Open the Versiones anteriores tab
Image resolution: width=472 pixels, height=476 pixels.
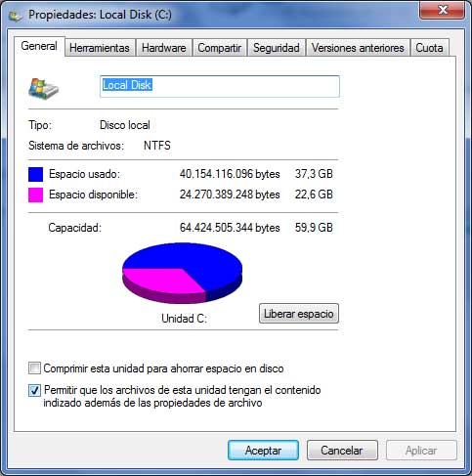click(x=358, y=48)
